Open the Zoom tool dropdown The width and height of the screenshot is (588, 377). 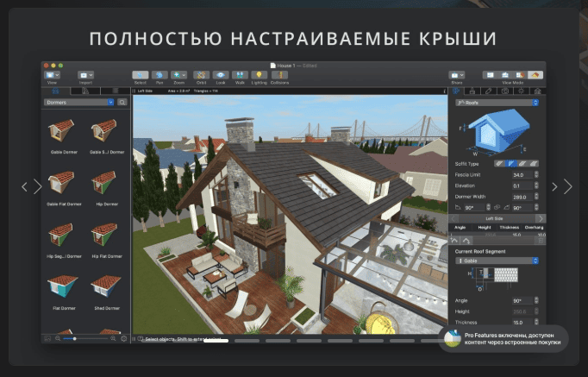click(x=178, y=75)
